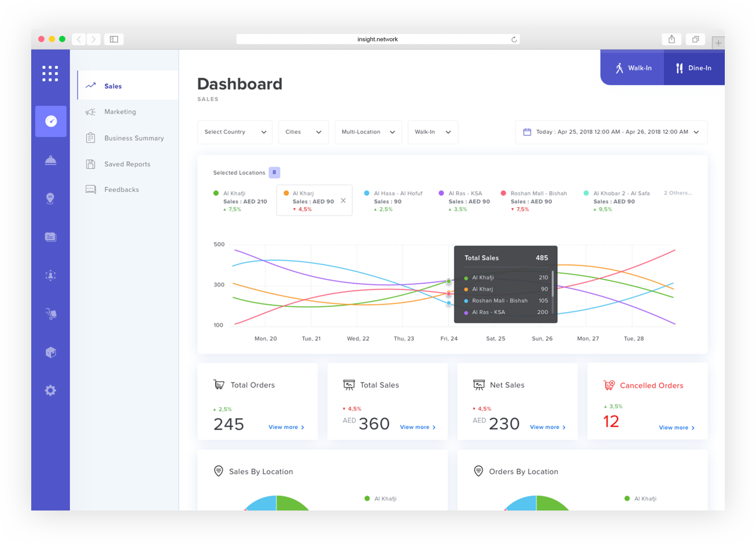This screenshot has width=756, height=544.
Task: View more under Total Orders
Action: click(287, 427)
